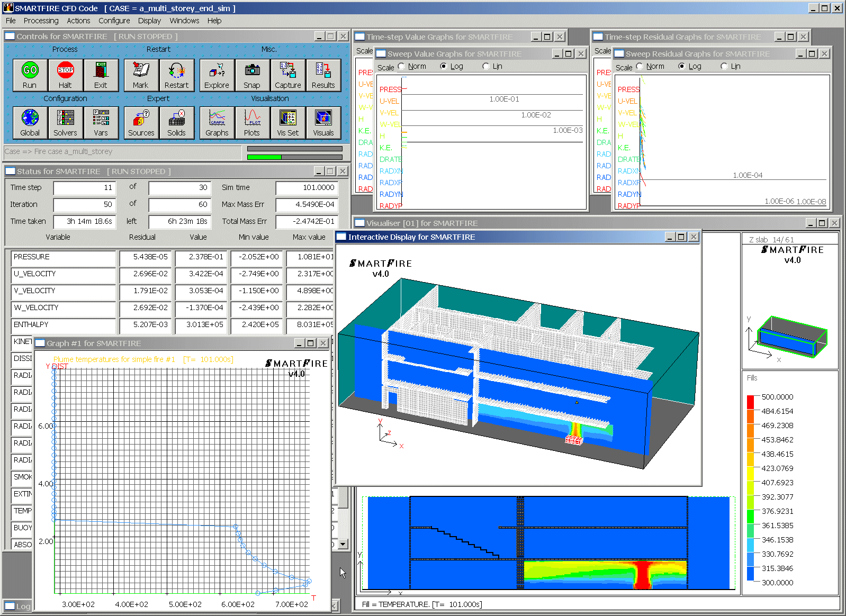
Task: Select Norm scale in Sweep Value Graphs
Action: click(x=402, y=66)
